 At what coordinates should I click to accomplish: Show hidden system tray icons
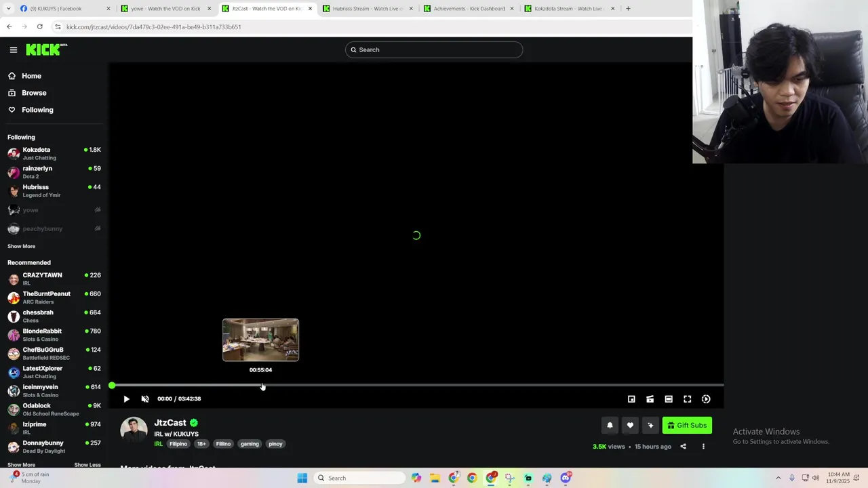coord(778,478)
